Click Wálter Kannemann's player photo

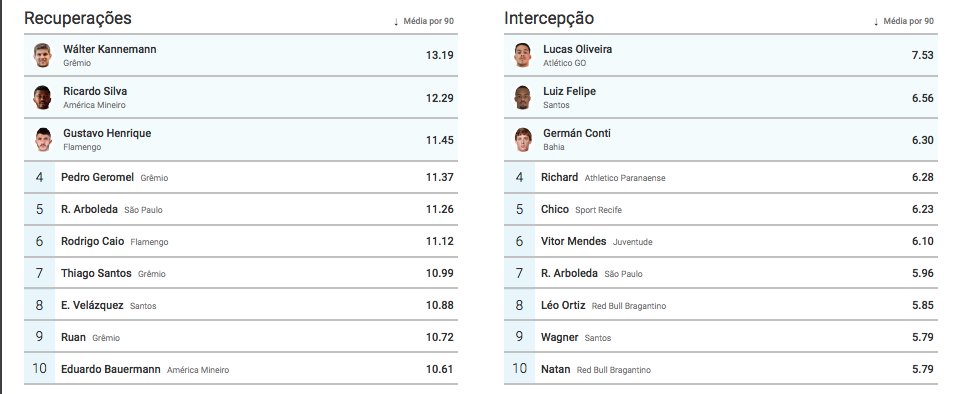[42, 55]
